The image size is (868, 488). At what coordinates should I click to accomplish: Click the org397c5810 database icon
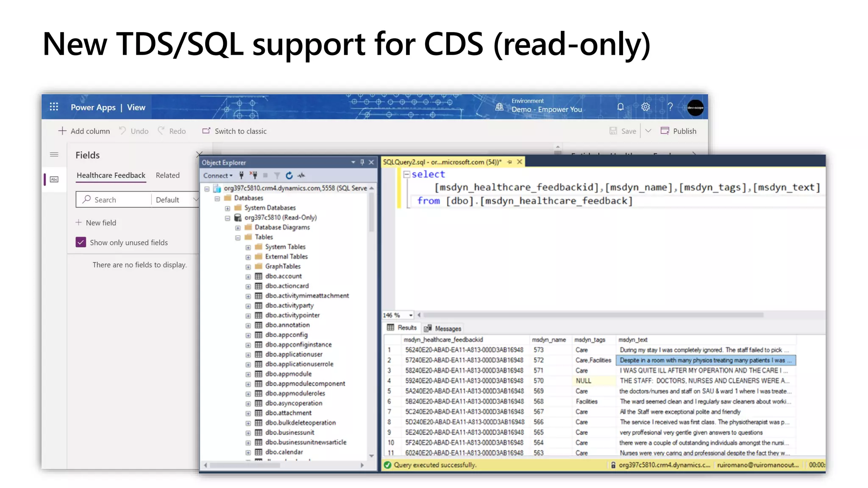(x=238, y=217)
